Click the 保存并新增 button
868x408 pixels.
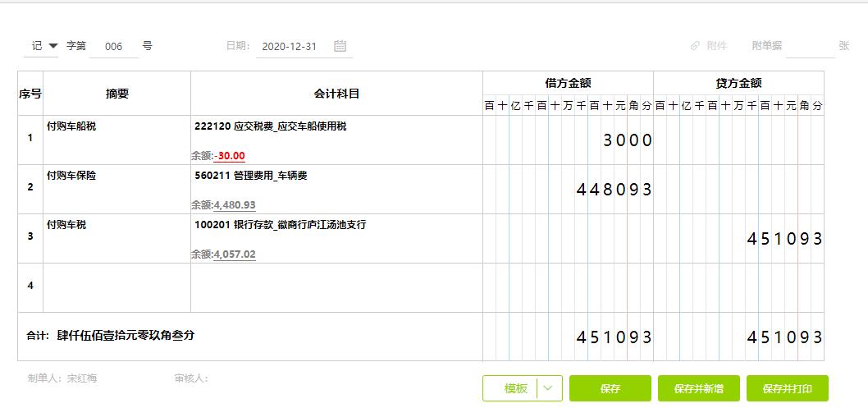(698, 388)
